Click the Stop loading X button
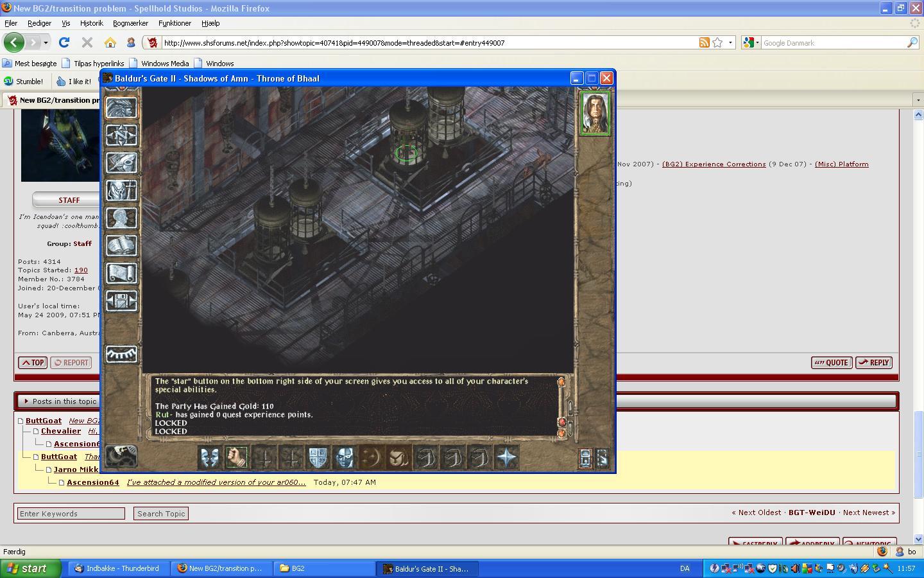 click(x=87, y=42)
